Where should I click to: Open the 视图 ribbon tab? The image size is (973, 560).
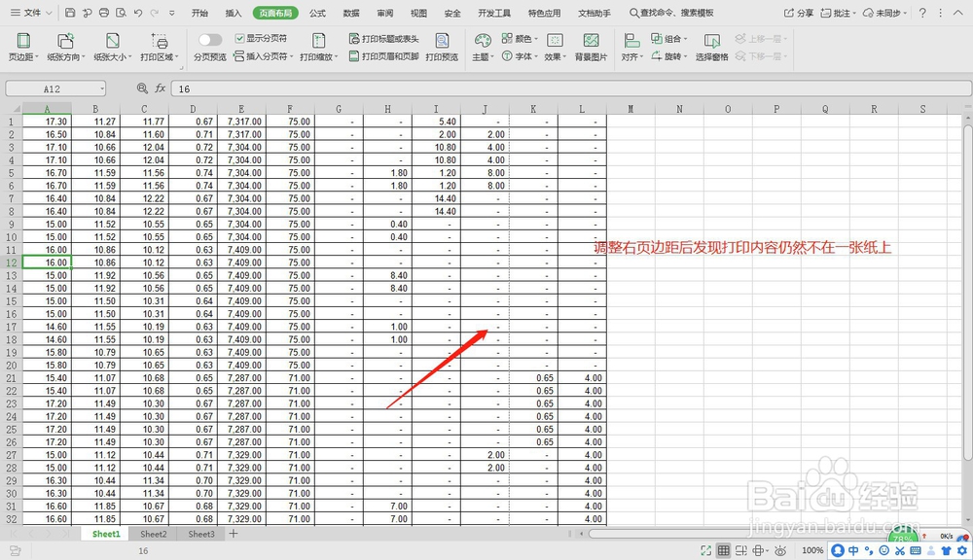pyautogui.click(x=418, y=13)
